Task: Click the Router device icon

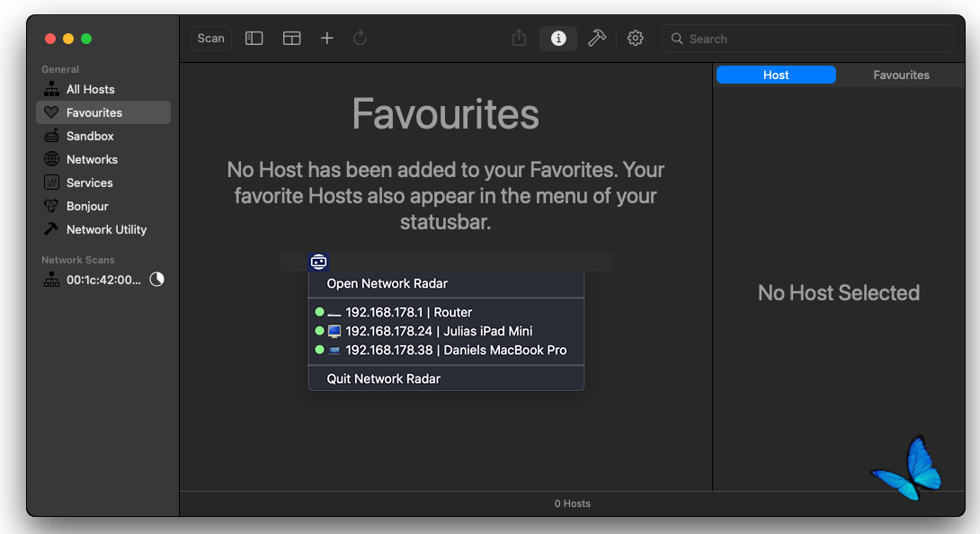Action: 334,314
